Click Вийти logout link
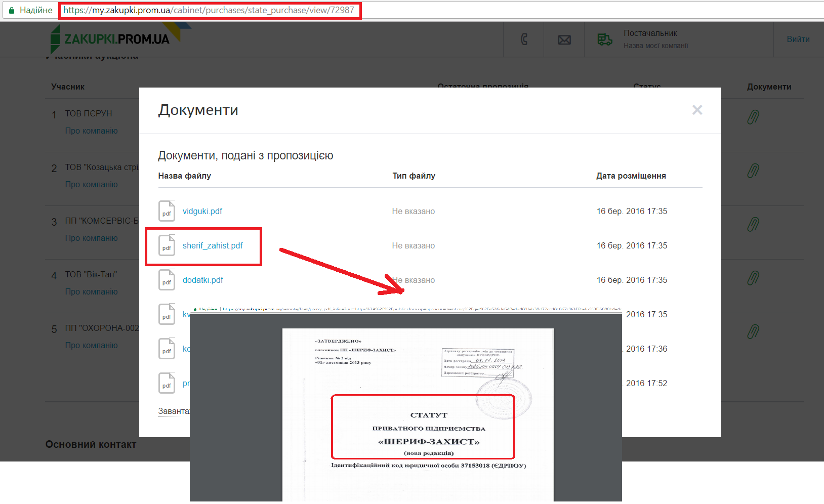The width and height of the screenshot is (824, 504). (x=798, y=39)
